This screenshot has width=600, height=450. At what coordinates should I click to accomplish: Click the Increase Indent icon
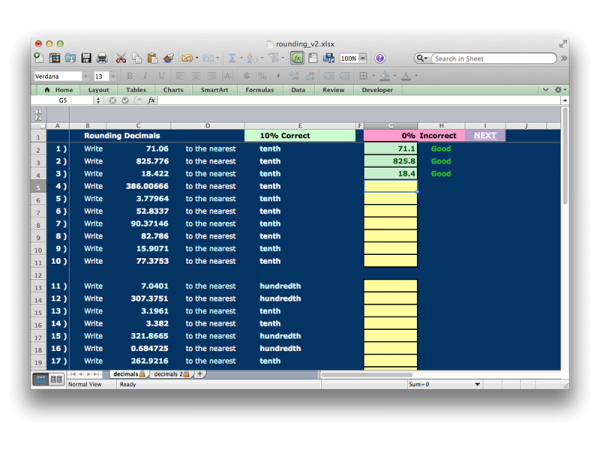[344, 76]
